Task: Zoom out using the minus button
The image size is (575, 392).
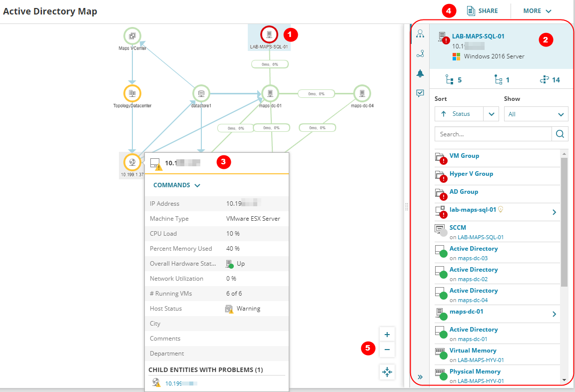Action: 387,350
